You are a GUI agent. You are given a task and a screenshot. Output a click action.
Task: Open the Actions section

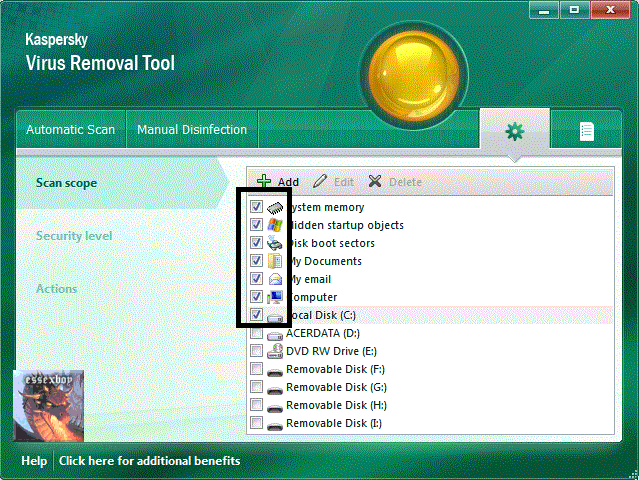[57, 289]
